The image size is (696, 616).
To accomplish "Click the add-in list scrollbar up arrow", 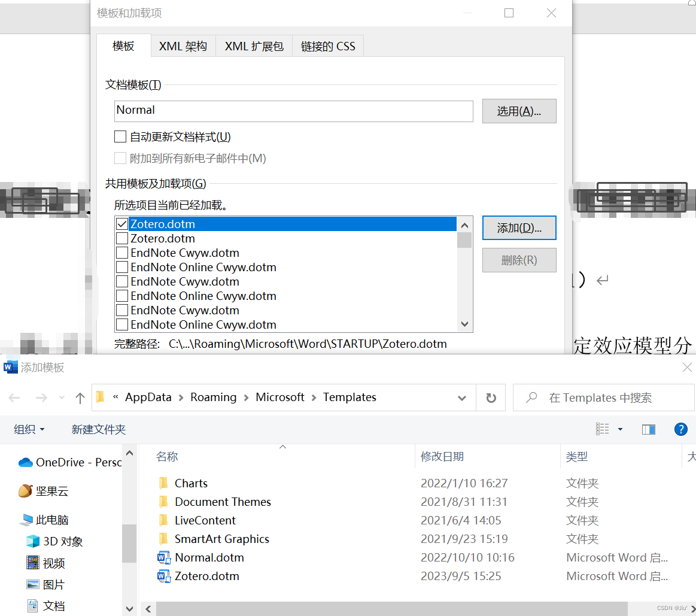I will (465, 225).
